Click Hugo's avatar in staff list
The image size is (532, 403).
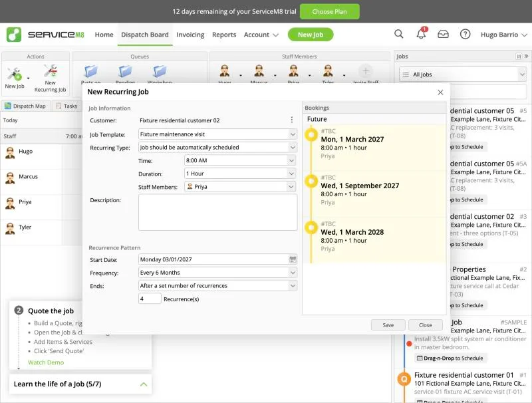tap(10, 153)
